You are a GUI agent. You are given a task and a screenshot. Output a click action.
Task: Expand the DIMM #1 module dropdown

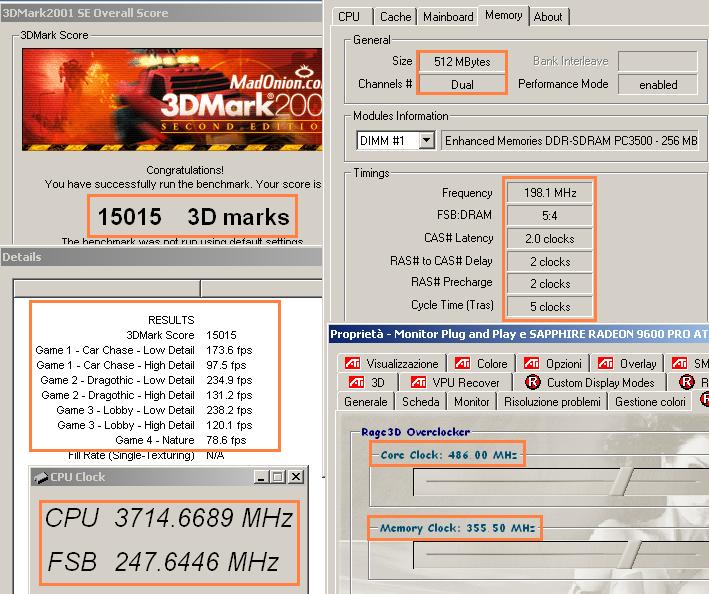[x=426, y=141]
